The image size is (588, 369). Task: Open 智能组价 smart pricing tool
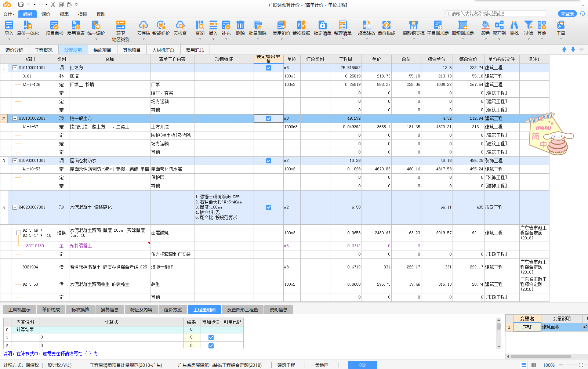pyautogui.click(x=161, y=28)
